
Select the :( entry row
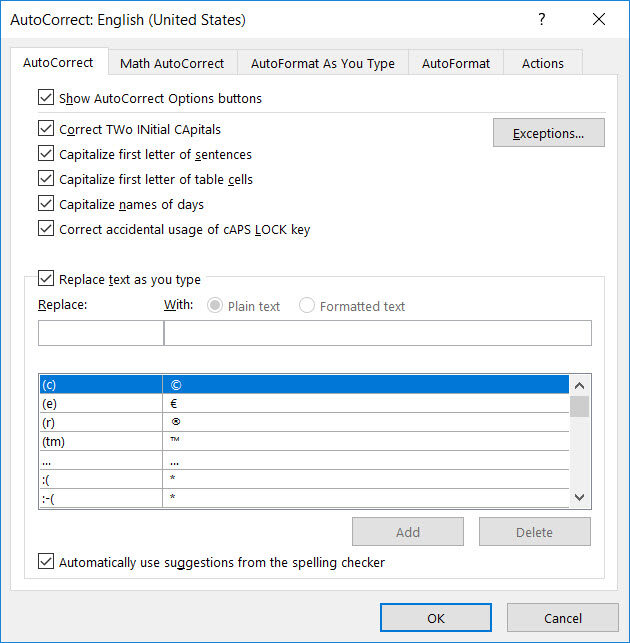[304, 479]
